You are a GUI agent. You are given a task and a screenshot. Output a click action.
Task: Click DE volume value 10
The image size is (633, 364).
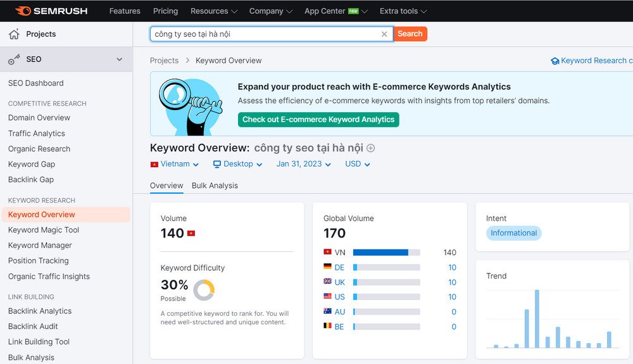pos(452,268)
